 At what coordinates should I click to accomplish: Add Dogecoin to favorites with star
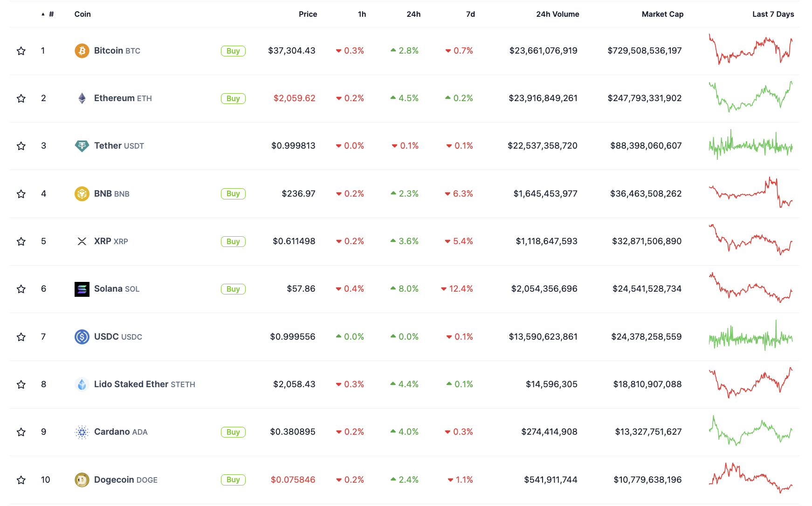point(21,480)
